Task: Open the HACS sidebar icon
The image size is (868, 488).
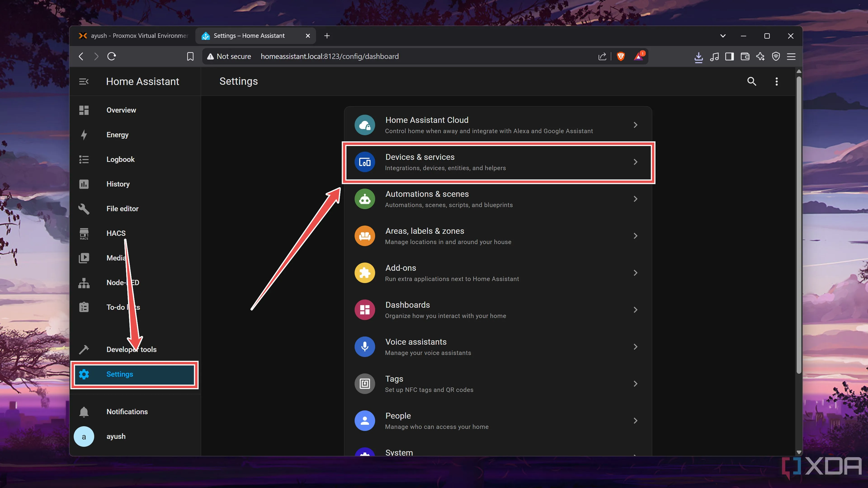Action: (84, 233)
